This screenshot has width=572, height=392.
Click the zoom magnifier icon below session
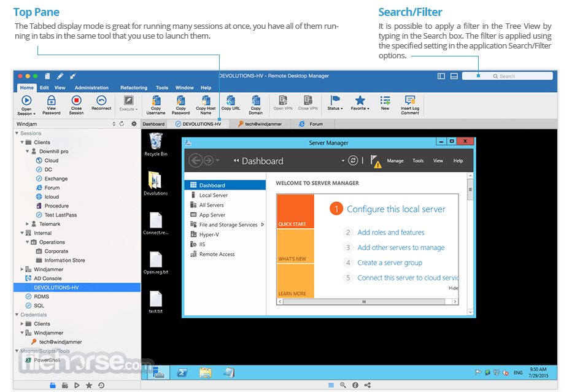[x=343, y=385]
